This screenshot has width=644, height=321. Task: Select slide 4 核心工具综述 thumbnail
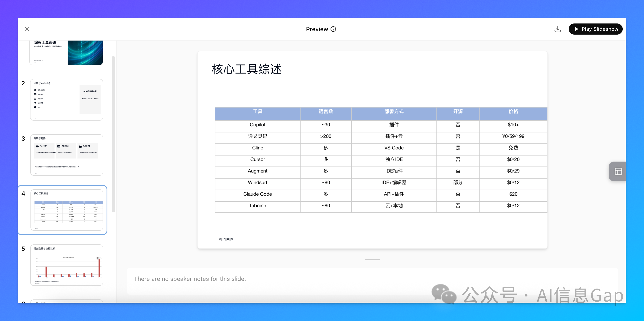click(x=66, y=210)
